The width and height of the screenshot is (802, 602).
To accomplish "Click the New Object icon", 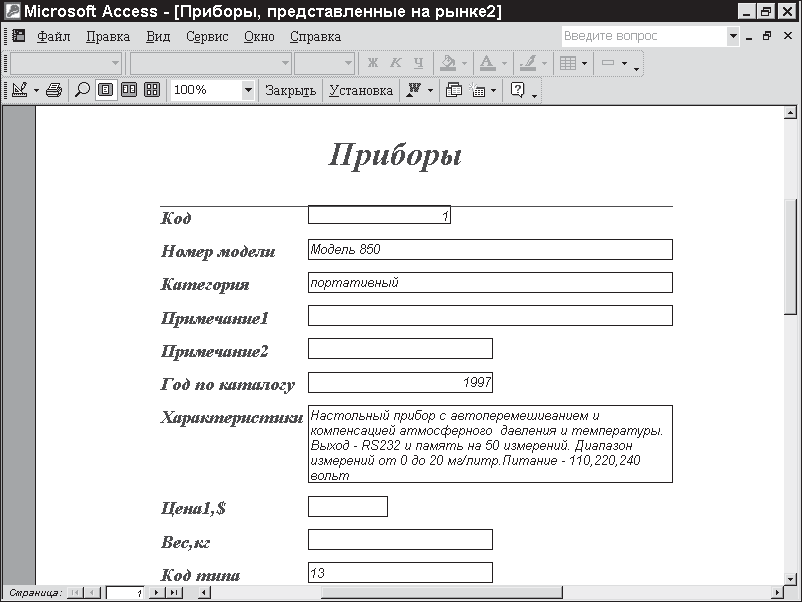I will (x=479, y=90).
